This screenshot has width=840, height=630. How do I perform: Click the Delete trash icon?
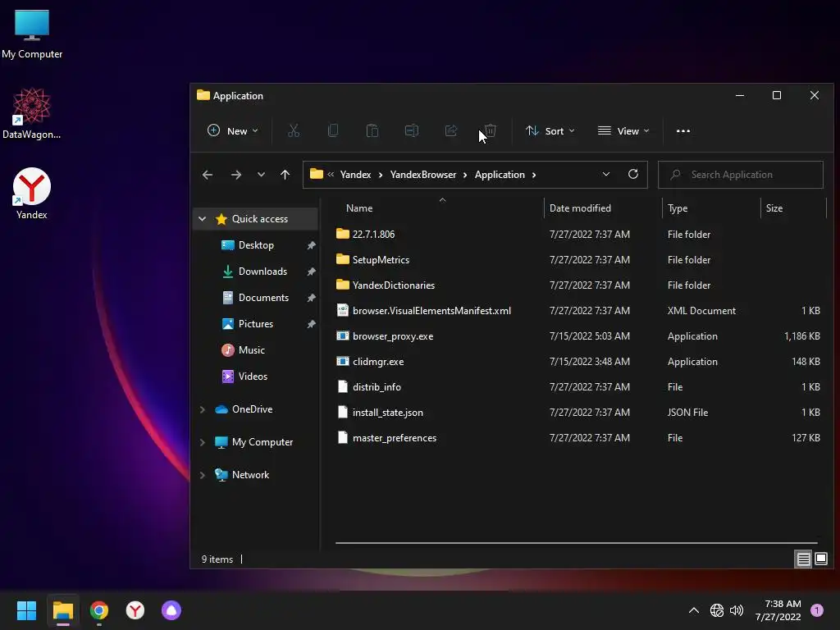(x=491, y=130)
